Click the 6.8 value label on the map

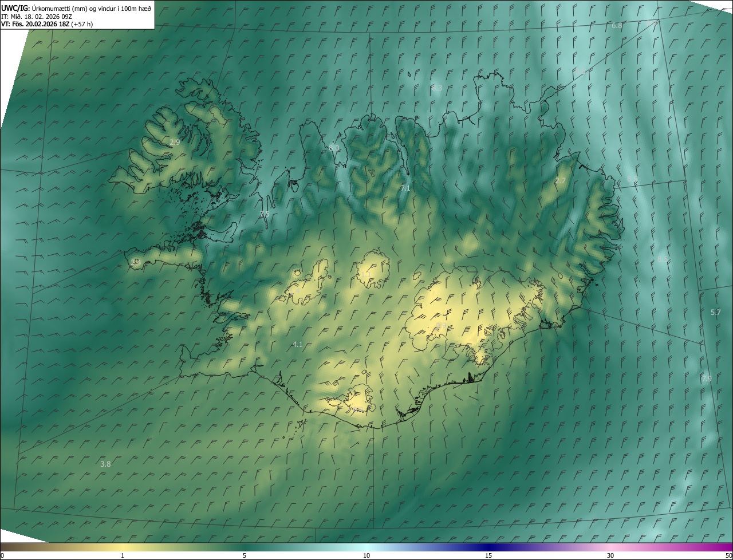(x=617, y=26)
